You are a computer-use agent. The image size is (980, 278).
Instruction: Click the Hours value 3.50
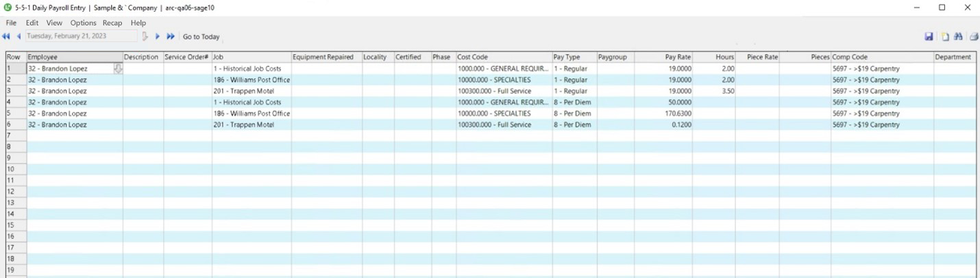click(714, 91)
